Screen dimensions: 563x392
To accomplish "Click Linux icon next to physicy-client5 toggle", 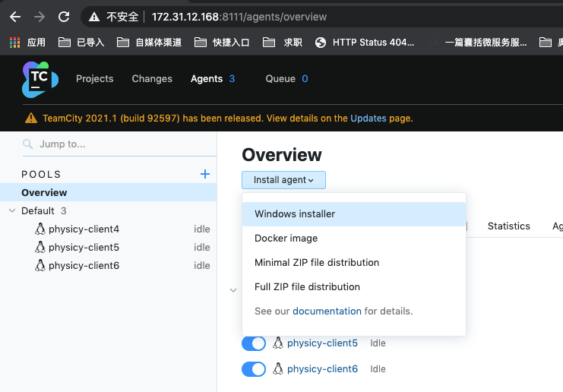I will tap(277, 343).
